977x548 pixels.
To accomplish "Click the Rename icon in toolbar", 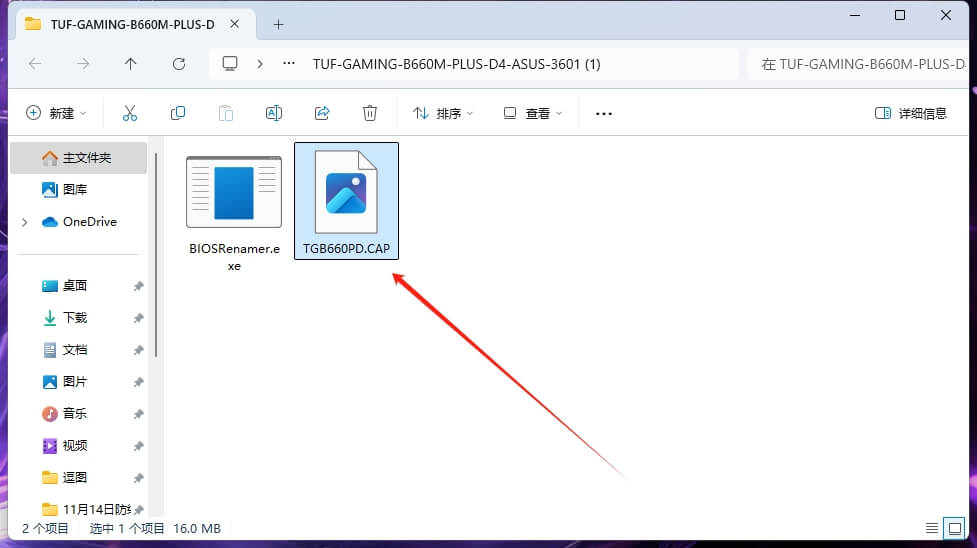I will (274, 113).
